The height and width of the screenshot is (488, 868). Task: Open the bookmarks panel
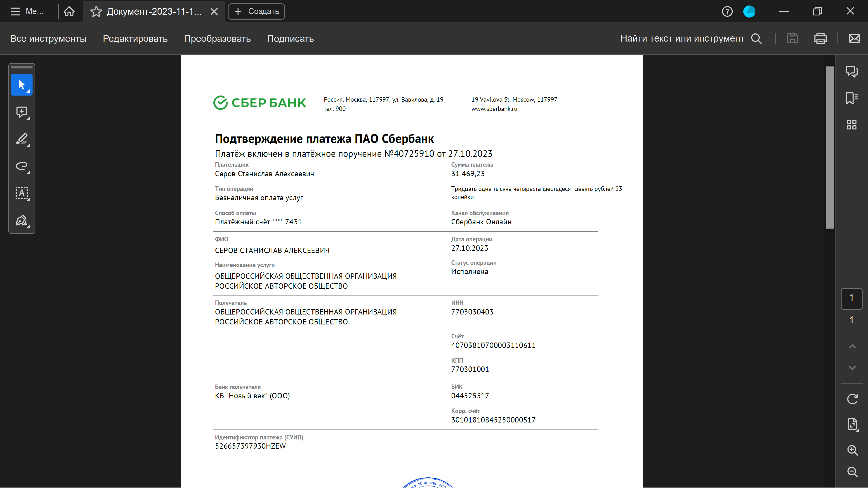click(851, 98)
